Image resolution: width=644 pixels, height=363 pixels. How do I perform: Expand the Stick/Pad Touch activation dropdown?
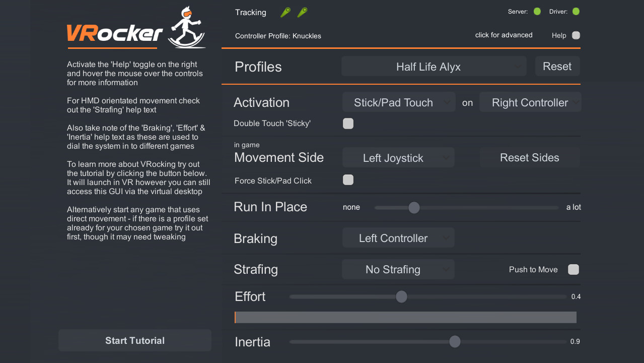398,102
